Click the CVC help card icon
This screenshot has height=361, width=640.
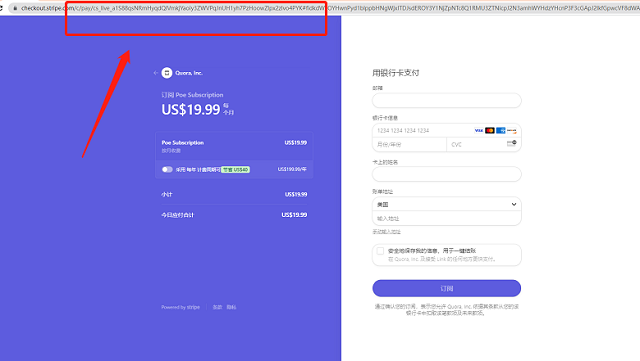click(511, 143)
